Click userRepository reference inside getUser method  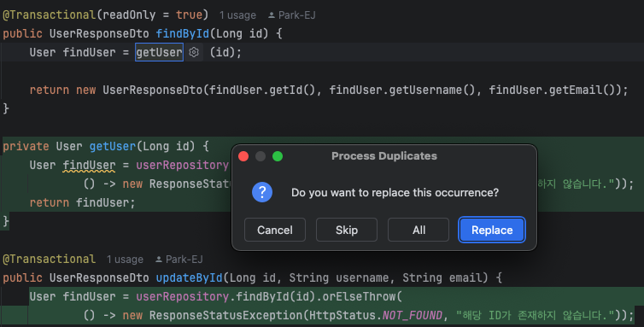[x=183, y=165]
